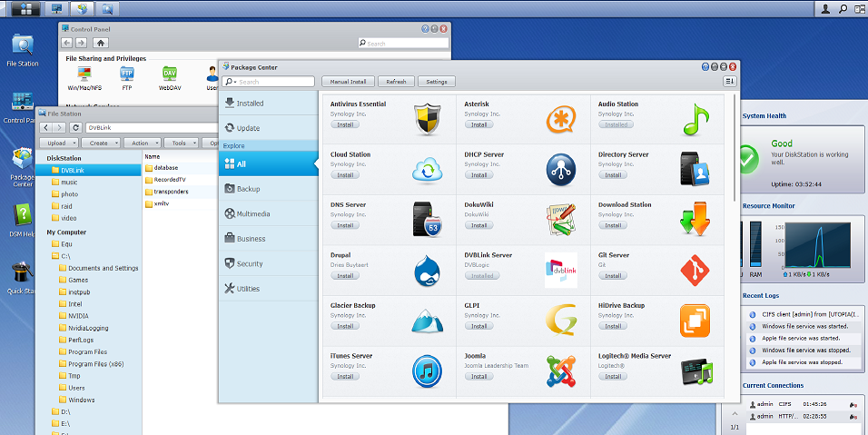The width and height of the screenshot is (868, 435).
Task: Open the Create dropdown in File Station
Action: click(x=101, y=143)
